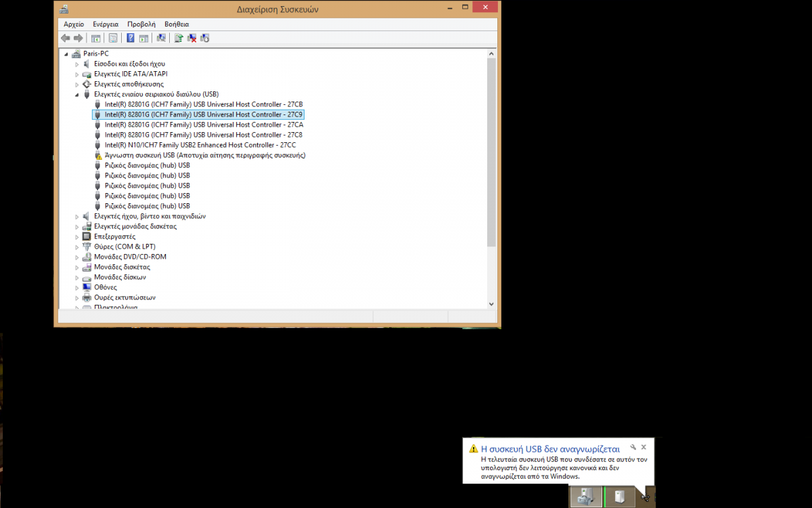Select USB2 Enhanced Host Controller - 27CC
812x508 pixels.
point(200,145)
